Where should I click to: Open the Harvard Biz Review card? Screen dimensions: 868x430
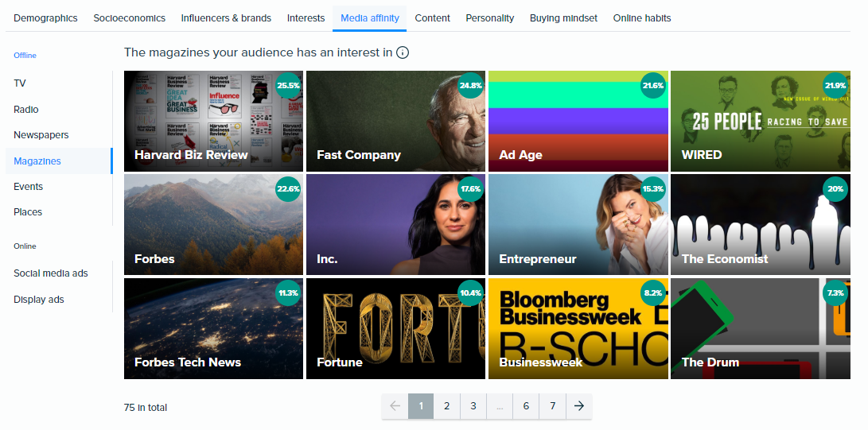point(213,121)
